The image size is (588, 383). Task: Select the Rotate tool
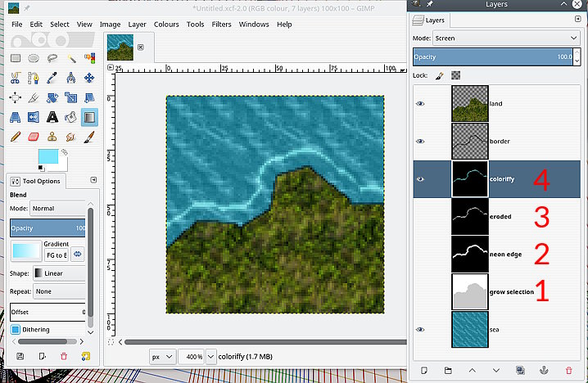tap(52, 98)
